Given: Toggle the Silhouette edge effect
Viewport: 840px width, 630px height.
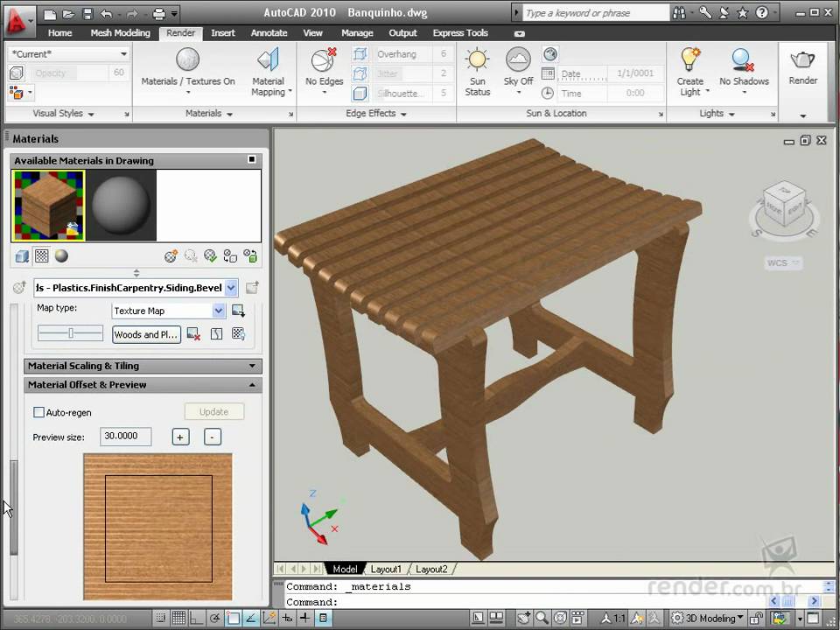Looking at the screenshot, I should pyautogui.click(x=360, y=93).
